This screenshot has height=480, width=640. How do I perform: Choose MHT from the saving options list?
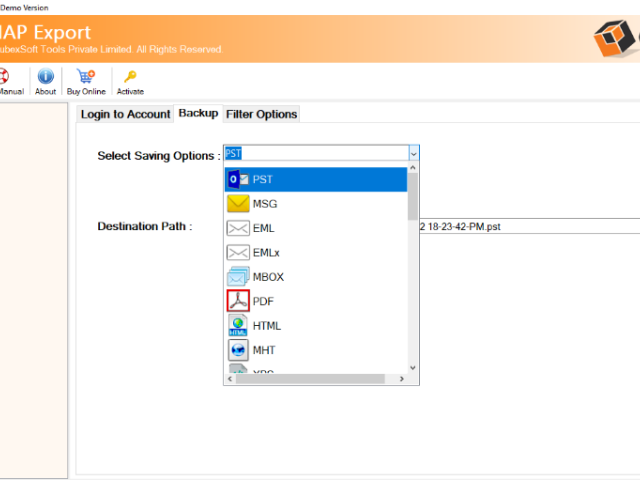coord(316,350)
